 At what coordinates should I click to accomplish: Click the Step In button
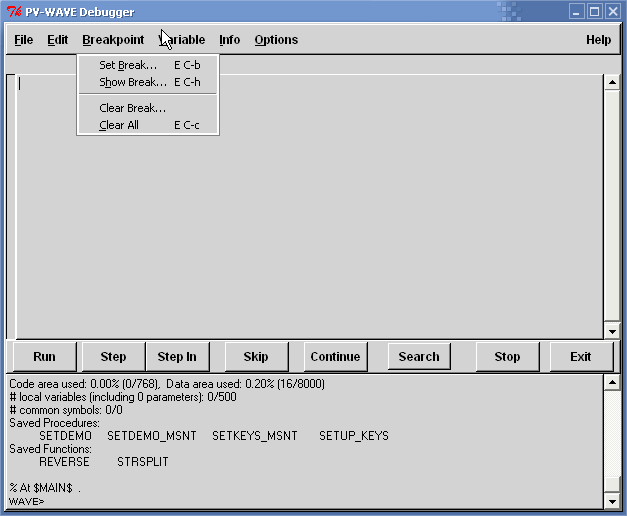[x=177, y=356]
